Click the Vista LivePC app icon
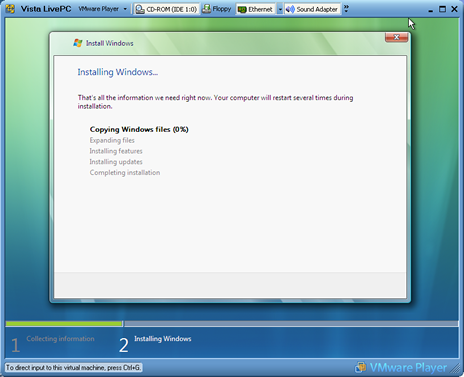This screenshot has height=377, width=464. pyautogui.click(x=10, y=9)
